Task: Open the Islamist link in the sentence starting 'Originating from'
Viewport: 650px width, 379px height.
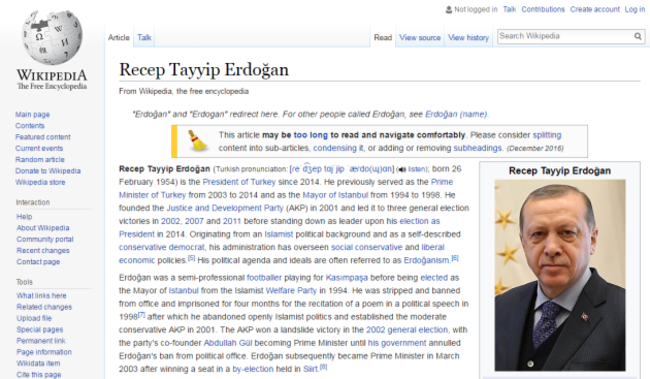Action: pos(279,234)
